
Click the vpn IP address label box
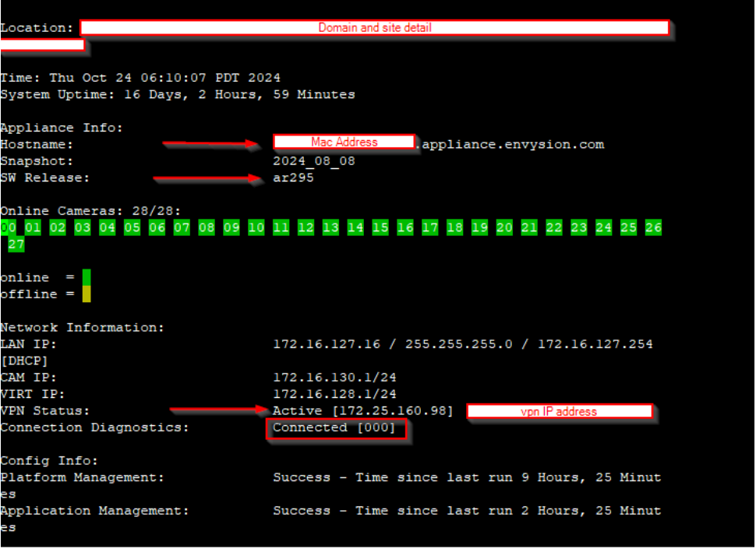[x=559, y=411]
